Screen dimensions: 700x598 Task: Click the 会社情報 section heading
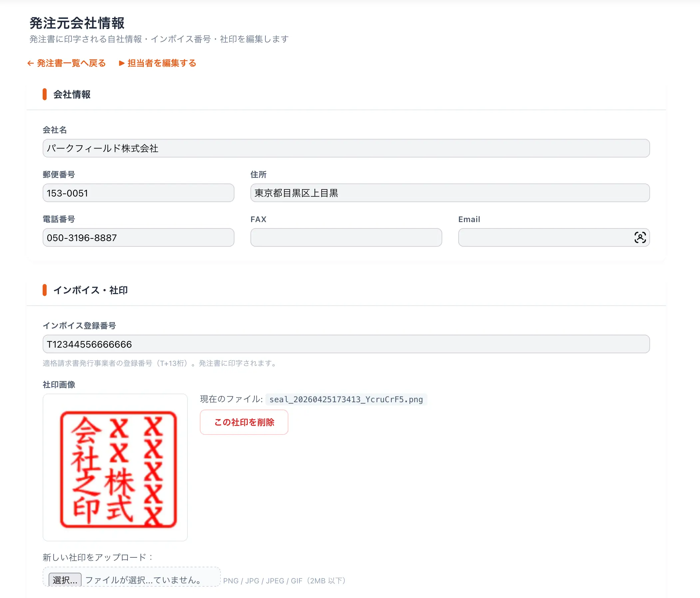(72, 95)
